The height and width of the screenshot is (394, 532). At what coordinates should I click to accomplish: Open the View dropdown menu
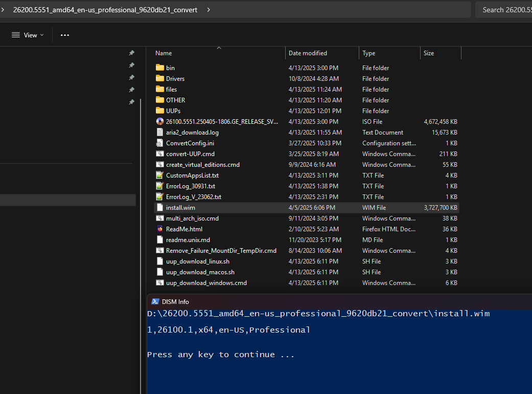(28, 35)
